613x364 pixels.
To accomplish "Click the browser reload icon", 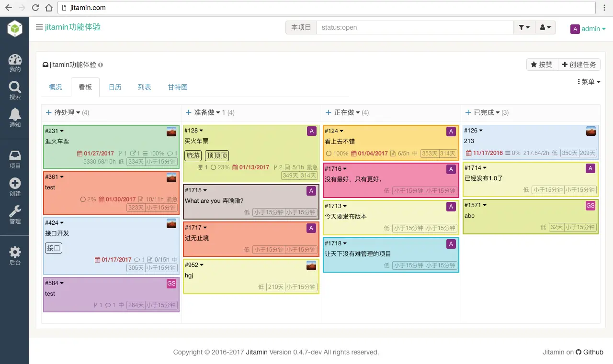I will click(35, 8).
